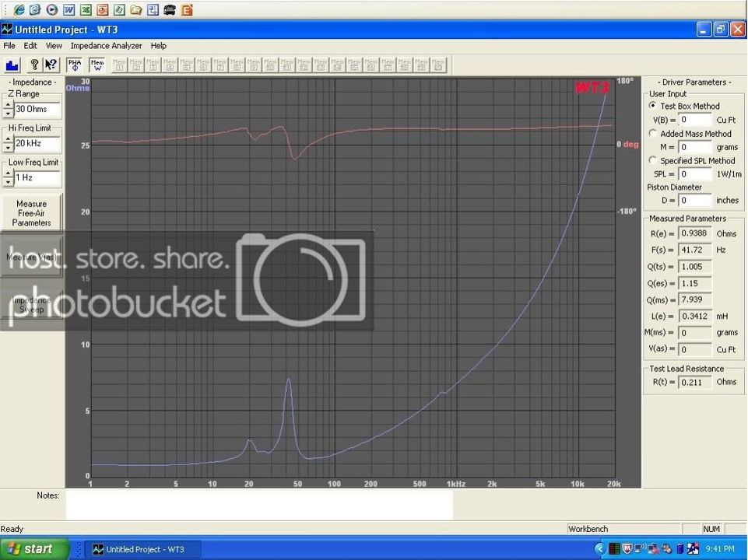The image size is (748, 560).
Task: Lower Hi Freq Limit with the down arrow
Action: (8, 149)
